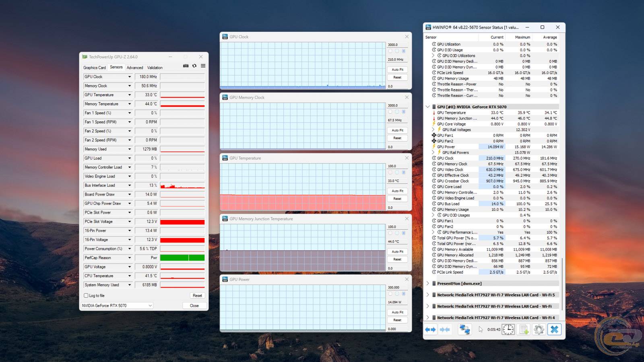Image resolution: width=644 pixels, height=362 pixels.
Task: Expand the GPU D3D Utilizations node
Action: point(433,56)
